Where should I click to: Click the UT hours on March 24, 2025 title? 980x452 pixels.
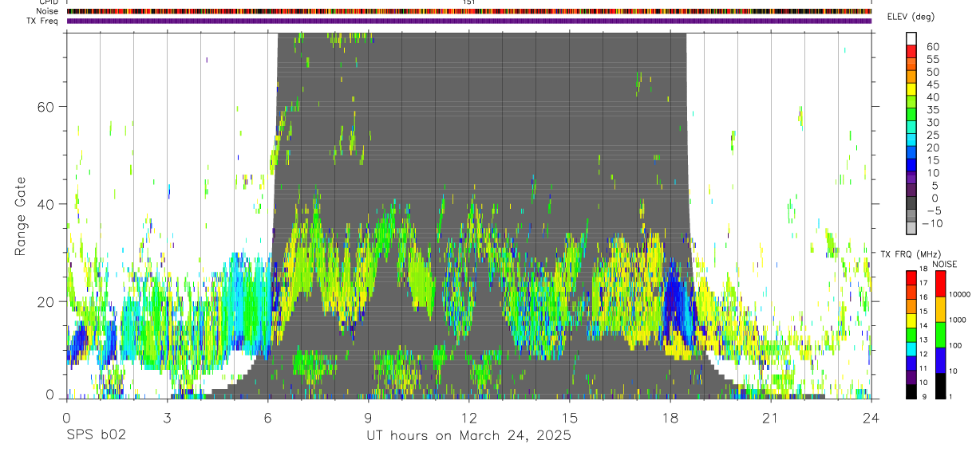tap(468, 436)
